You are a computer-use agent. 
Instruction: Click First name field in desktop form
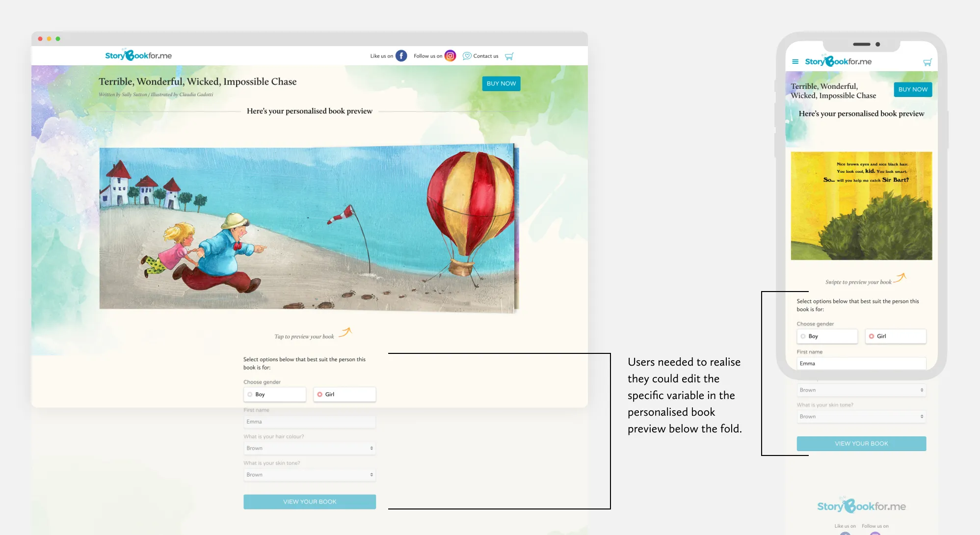pyautogui.click(x=310, y=422)
